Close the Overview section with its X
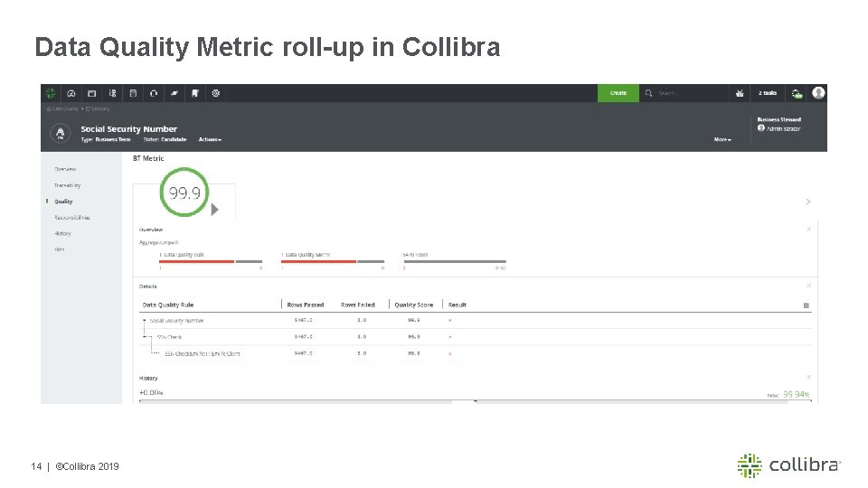The height and width of the screenshot is (488, 868). click(808, 229)
